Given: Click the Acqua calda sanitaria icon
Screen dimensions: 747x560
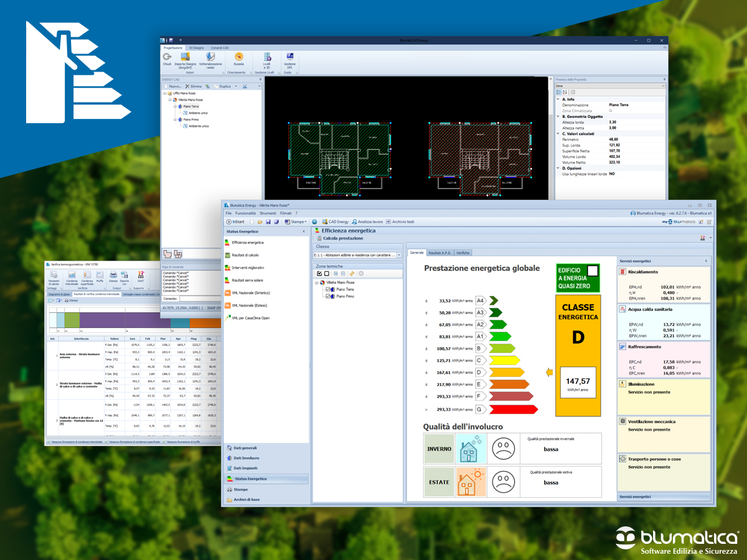Looking at the screenshot, I should [x=623, y=309].
